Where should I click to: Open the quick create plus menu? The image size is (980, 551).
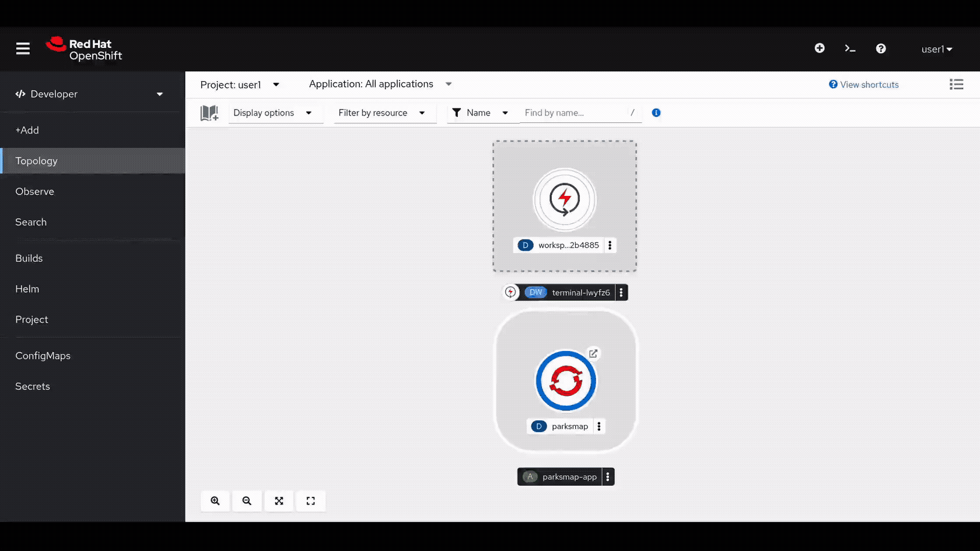[x=820, y=48]
